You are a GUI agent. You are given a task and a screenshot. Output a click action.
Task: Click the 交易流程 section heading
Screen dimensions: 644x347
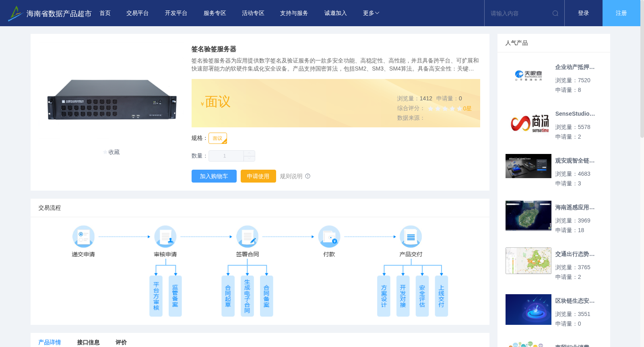pos(50,208)
